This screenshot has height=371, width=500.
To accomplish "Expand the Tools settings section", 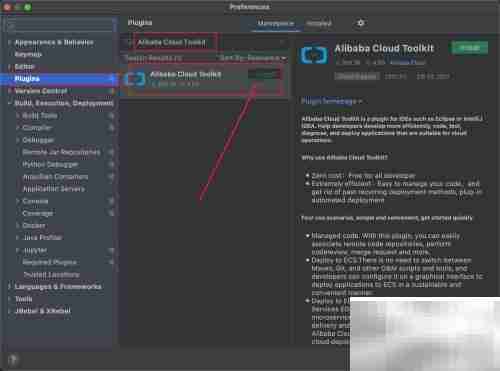I will (x=9, y=299).
